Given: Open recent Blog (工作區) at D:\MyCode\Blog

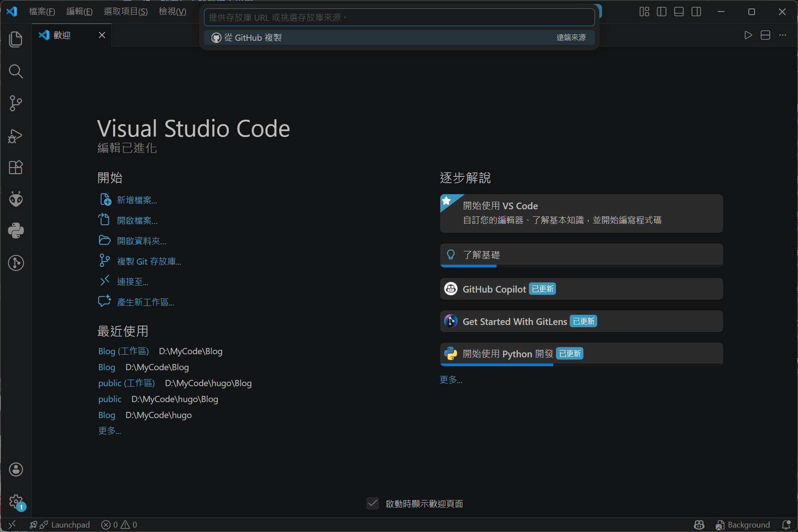Looking at the screenshot, I should pos(123,351).
